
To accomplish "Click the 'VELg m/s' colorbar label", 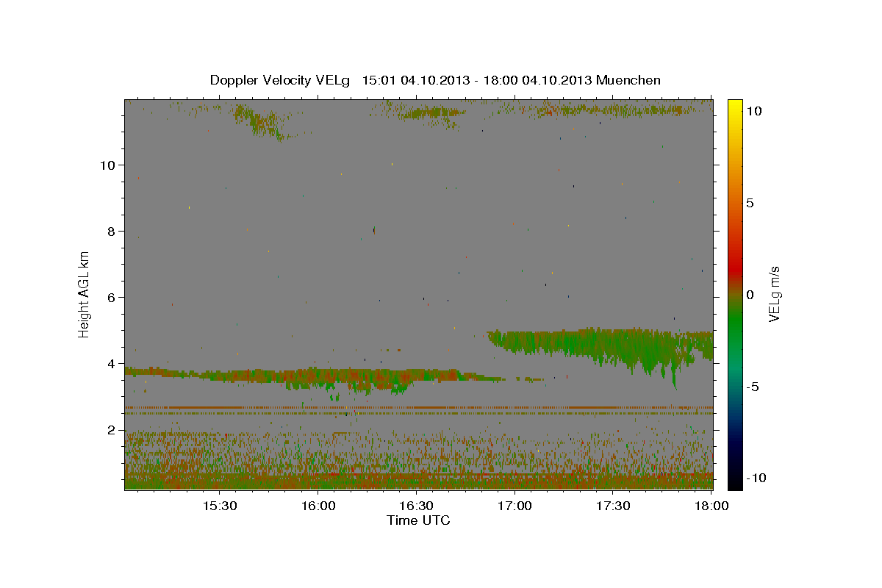I will pos(775,294).
